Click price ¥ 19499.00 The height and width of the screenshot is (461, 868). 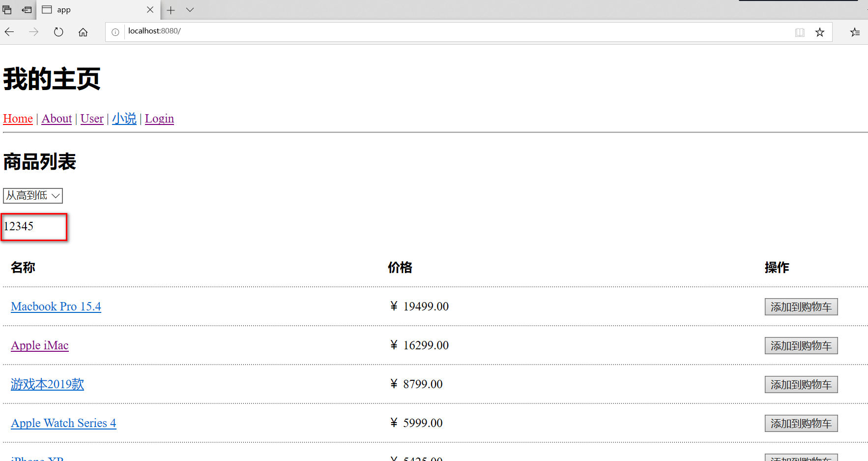point(419,307)
